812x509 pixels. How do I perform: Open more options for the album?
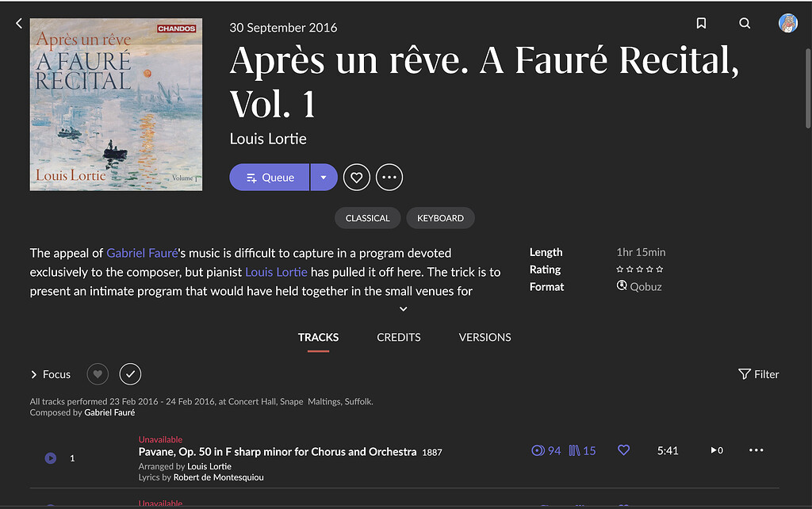pos(389,177)
